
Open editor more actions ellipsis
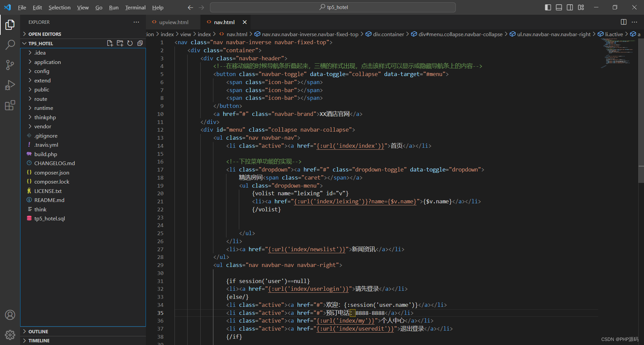634,22
